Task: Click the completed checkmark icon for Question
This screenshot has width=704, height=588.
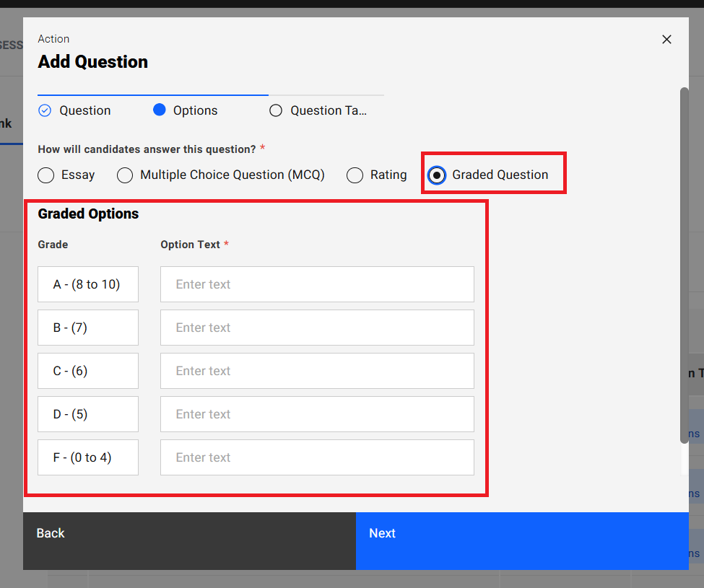Action: (45, 110)
